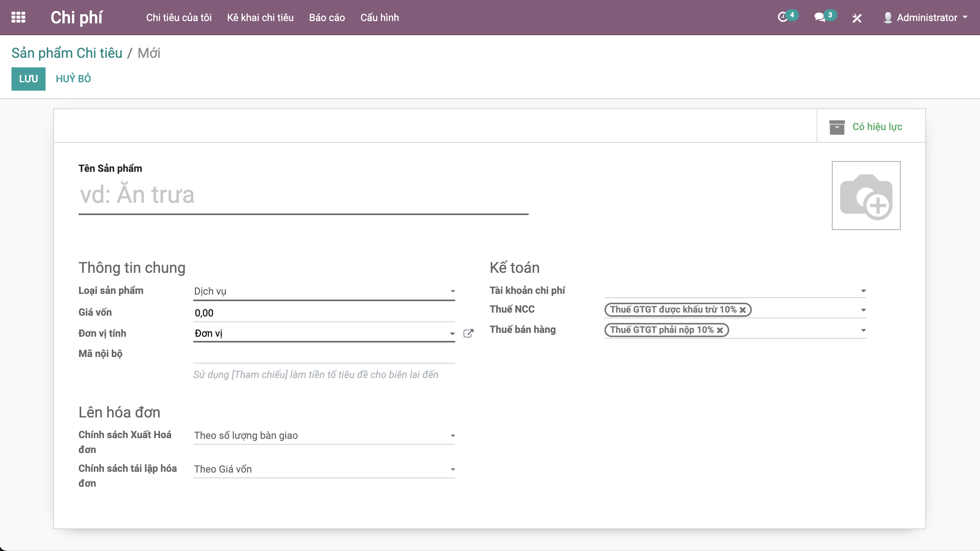
Task: Expand the Loại sản phẩm dropdown
Action: click(324, 291)
